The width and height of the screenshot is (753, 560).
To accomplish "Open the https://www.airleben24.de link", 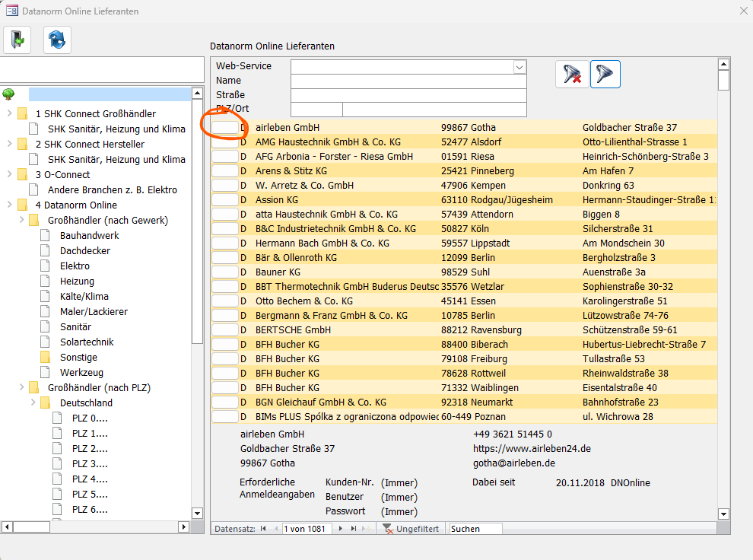I will click(532, 449).
